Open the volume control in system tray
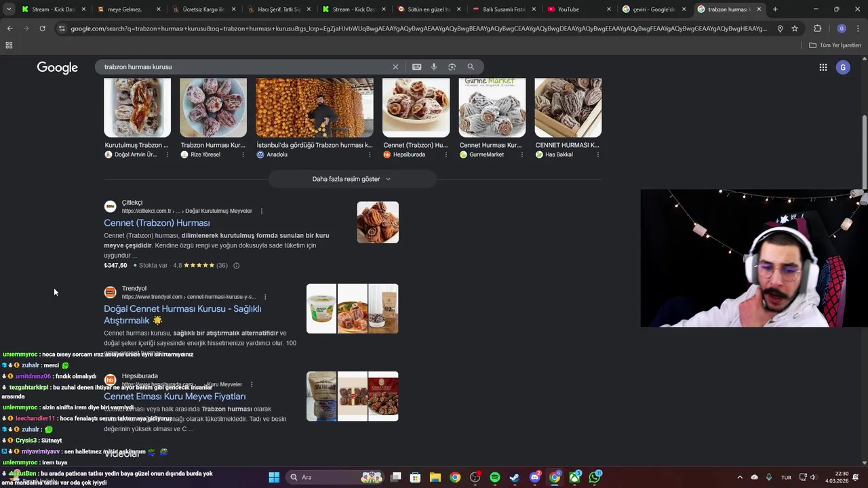This screenshot has height=488, width=868. point(813,477)
